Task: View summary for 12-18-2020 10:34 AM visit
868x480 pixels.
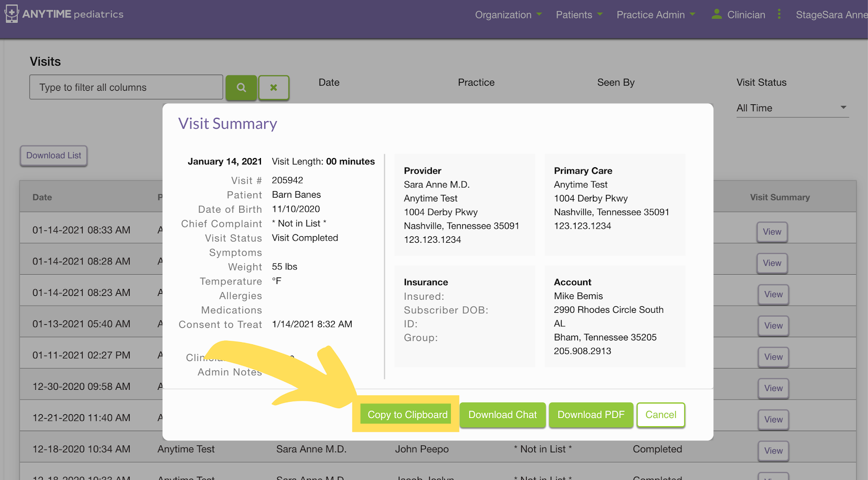Action: (774, 451)
